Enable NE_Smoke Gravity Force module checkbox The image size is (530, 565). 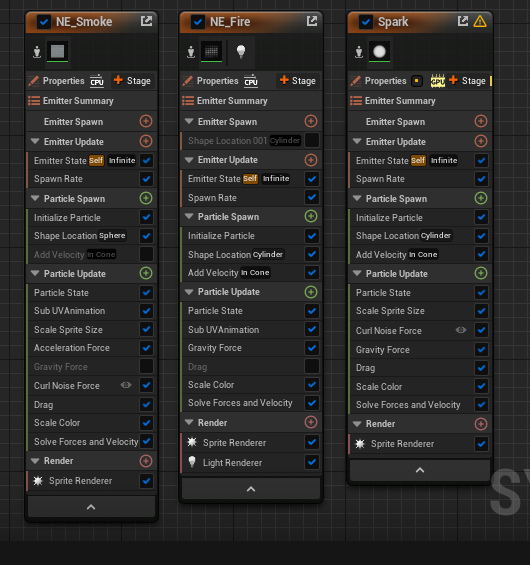[146, 366]
